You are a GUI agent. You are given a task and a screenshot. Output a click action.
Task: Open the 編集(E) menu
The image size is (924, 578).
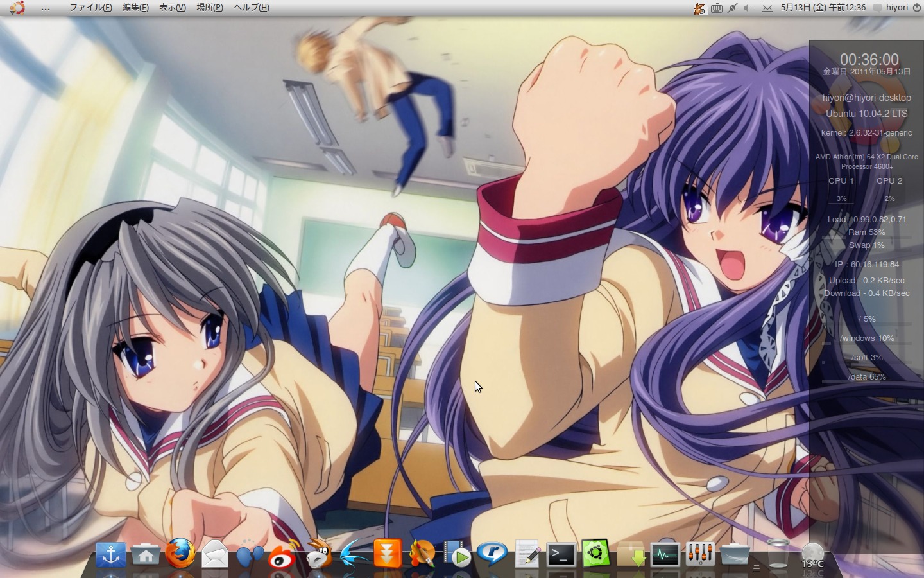(135, 8)
